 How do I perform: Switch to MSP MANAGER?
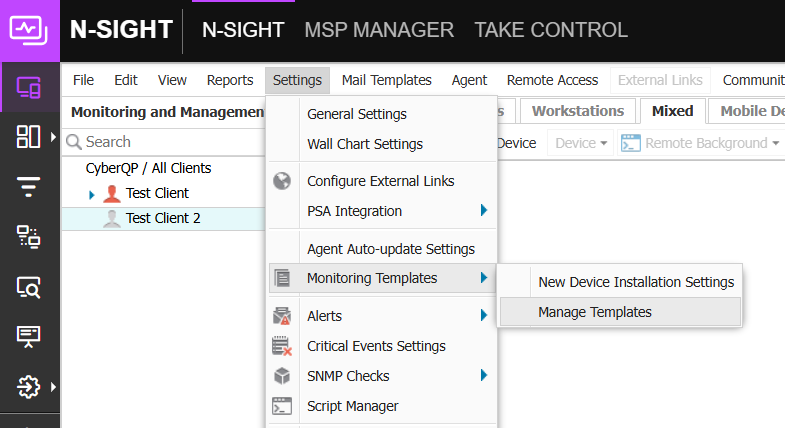point(379,30)
